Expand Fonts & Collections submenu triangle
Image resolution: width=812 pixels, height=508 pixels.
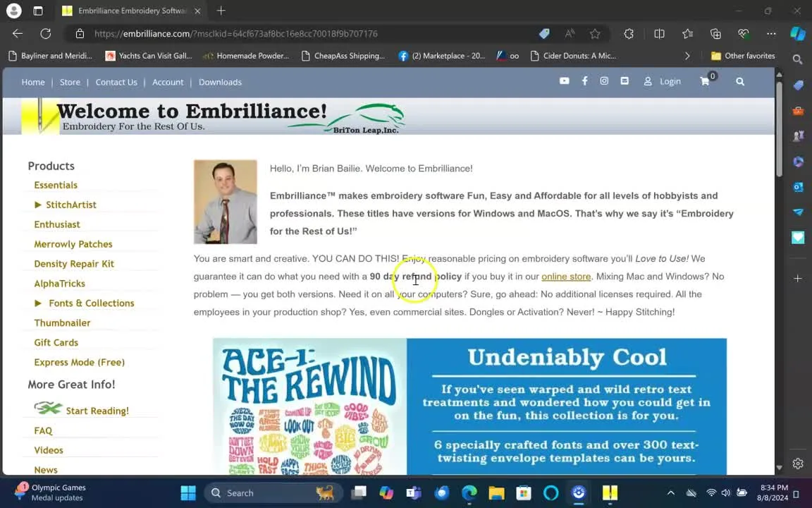tap(38, 303)
